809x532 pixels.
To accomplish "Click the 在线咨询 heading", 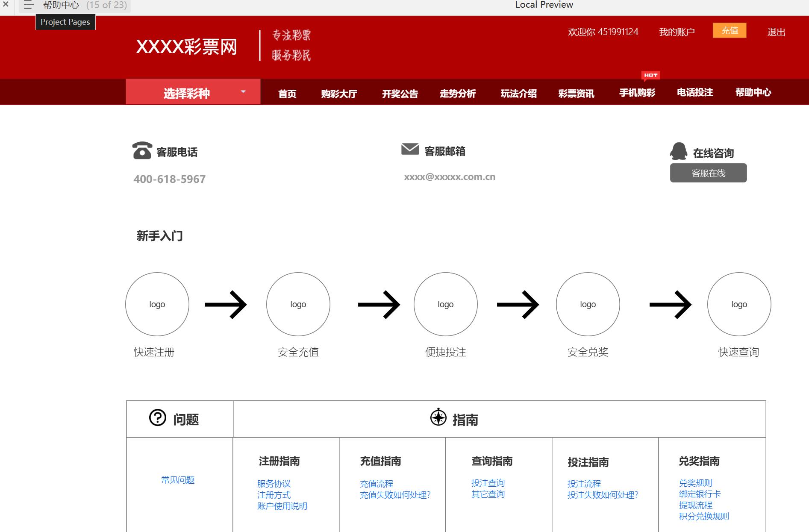I will (713, 153).
